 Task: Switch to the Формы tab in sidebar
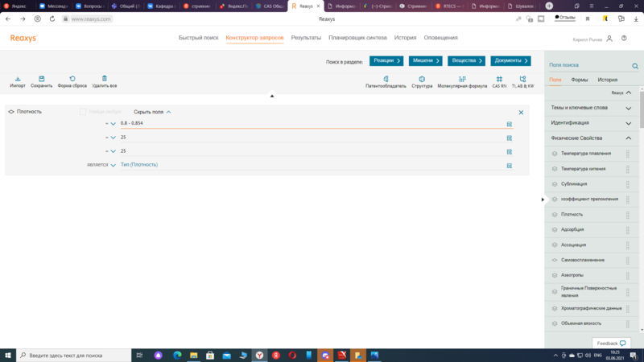point(579,80)
